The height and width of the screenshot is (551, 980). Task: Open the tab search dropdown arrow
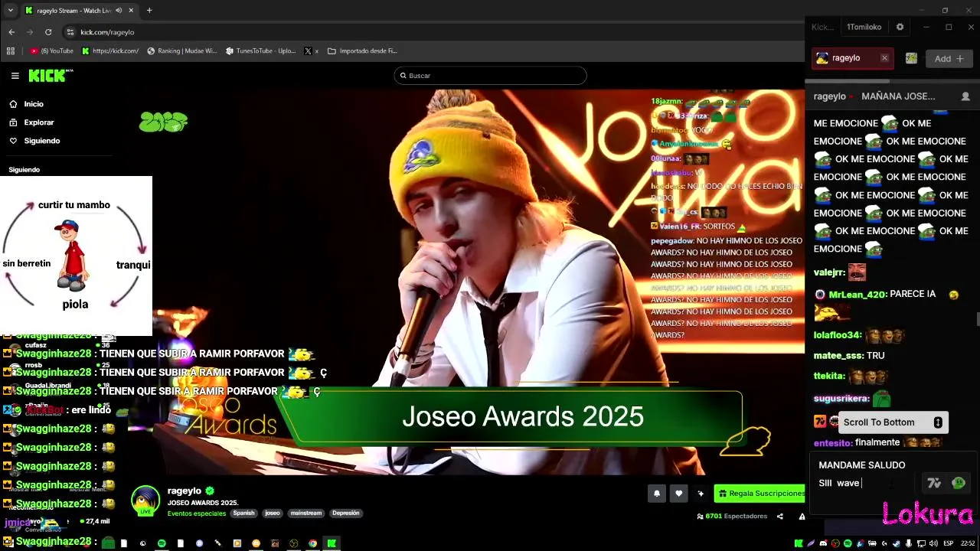[10, 11]
